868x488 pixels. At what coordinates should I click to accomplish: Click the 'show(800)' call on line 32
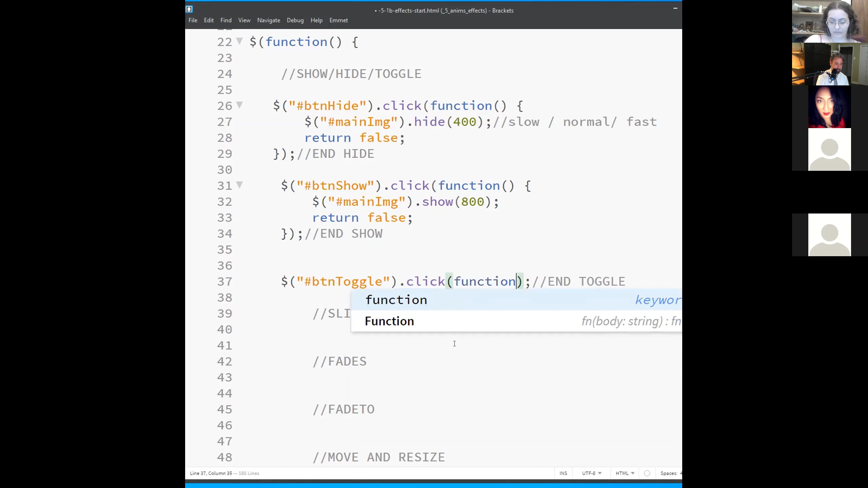pos(456,202)
